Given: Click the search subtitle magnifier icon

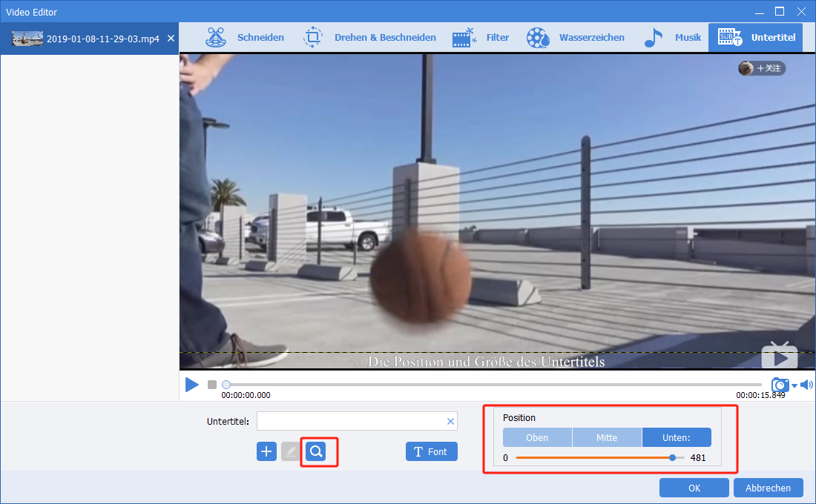Looking at the screenshot, I should point(316,451).
